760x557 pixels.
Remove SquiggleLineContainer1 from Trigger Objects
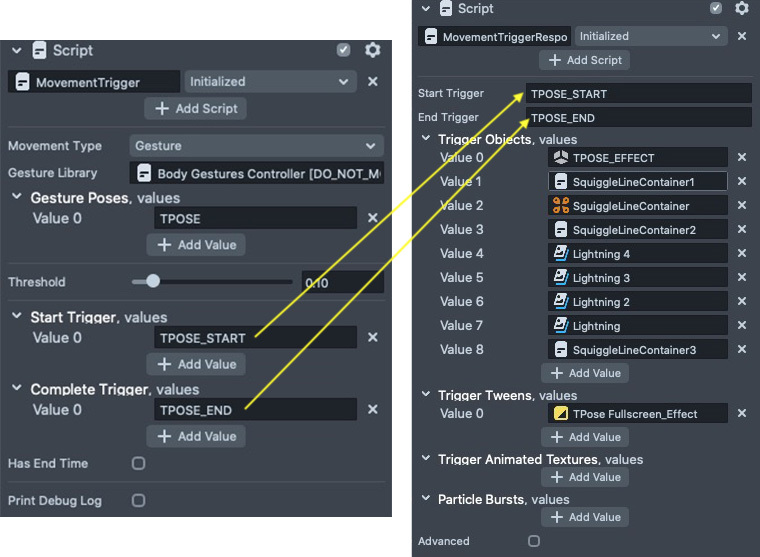742,181
